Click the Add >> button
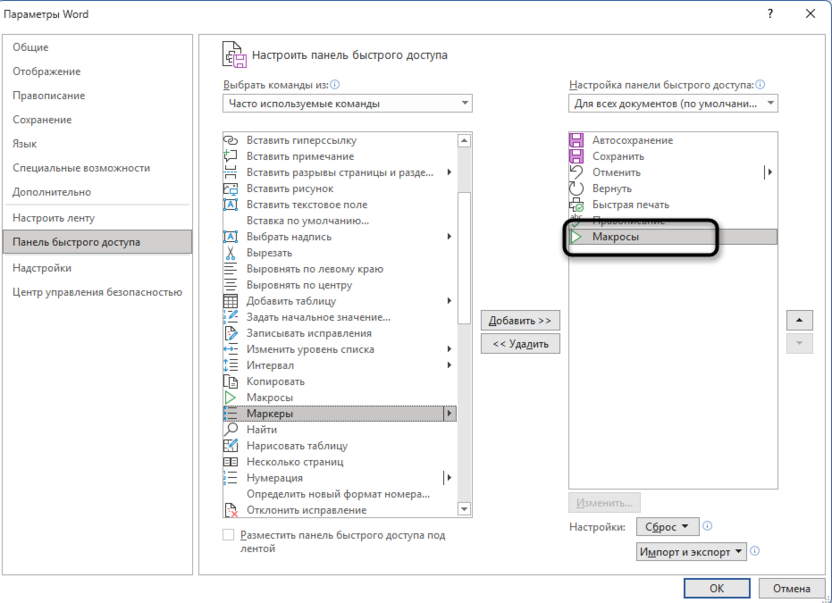 tap(520, 320)
